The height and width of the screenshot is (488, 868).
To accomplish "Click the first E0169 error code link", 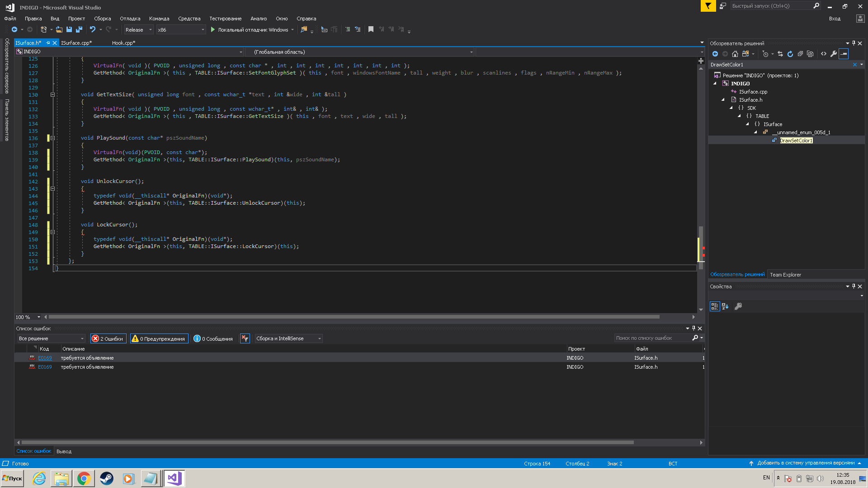I will click(45, 358).
